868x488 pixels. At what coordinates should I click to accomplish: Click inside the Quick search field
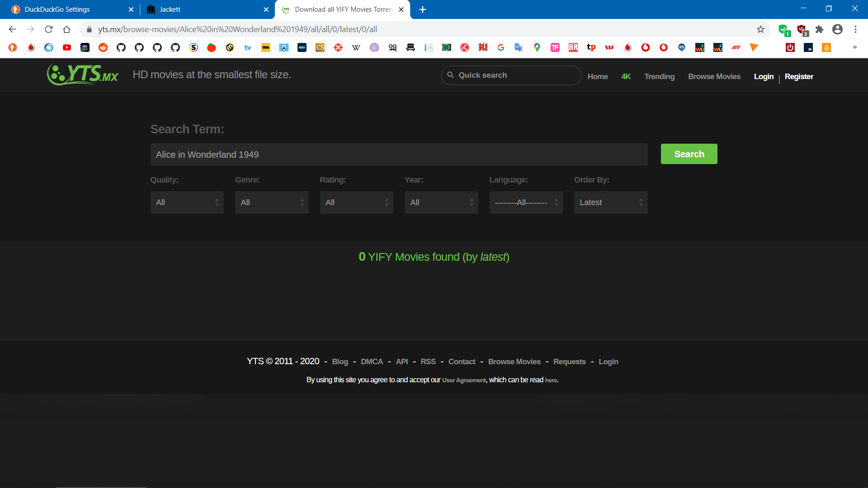pyautogui.click(x=510, y=75)
